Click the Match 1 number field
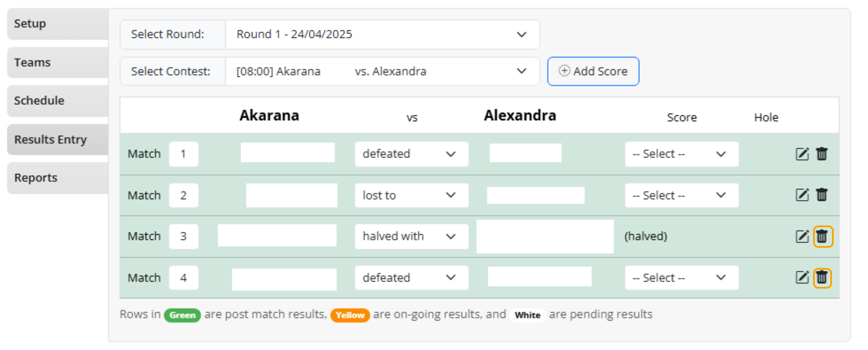The image size is (868, 350). click(x=184, y=154)
